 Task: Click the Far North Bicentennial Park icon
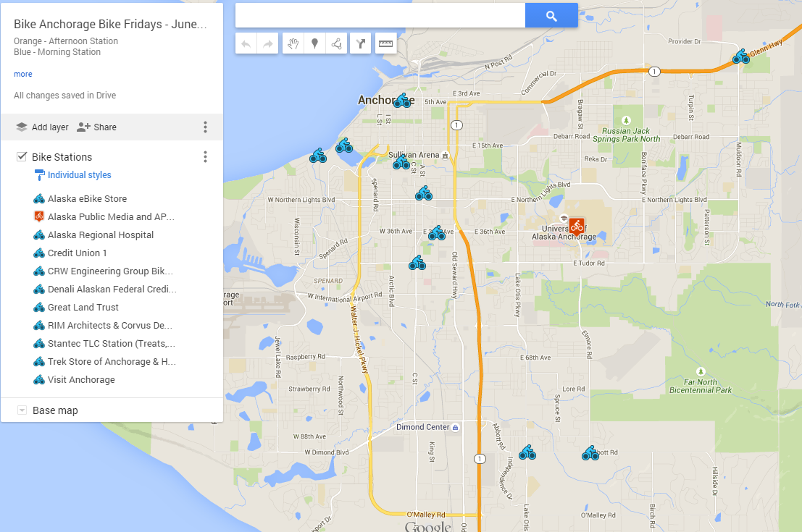tap(701, 371)
